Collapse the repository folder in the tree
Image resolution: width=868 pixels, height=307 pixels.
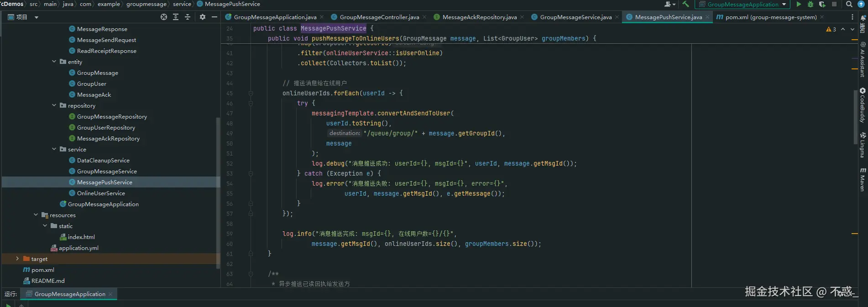coord(54,105)
